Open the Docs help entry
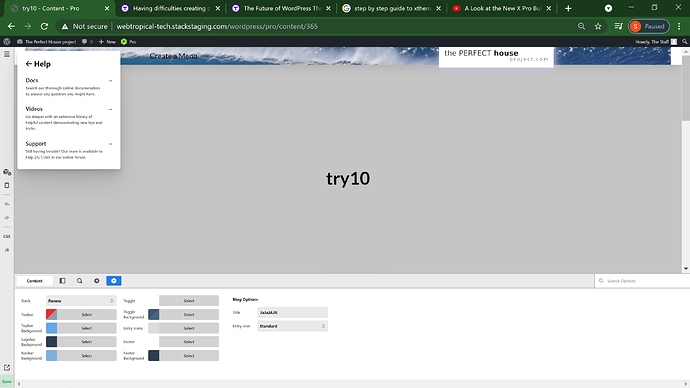 (x=69, y=87)
